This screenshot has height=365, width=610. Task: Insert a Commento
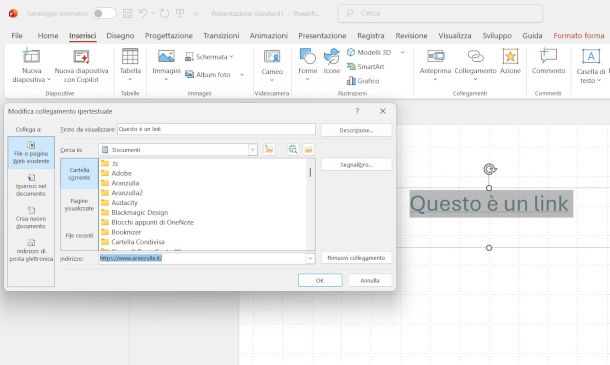click(549, 61)
